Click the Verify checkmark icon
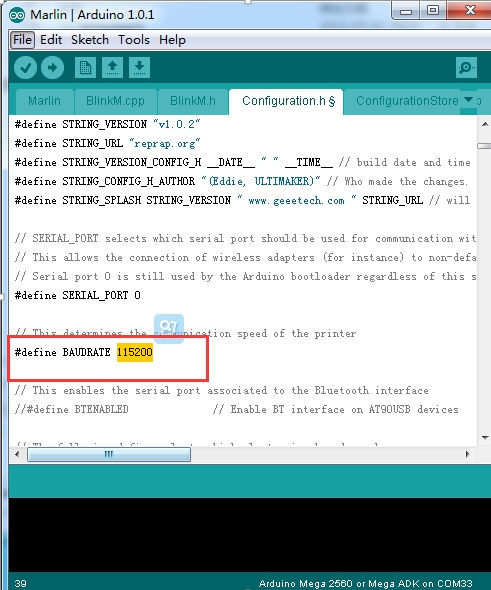 (25, 68)
